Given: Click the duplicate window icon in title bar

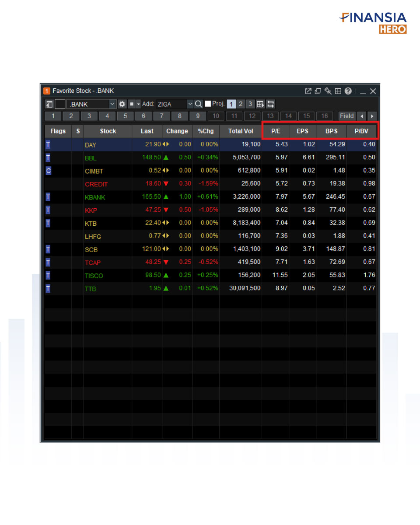Looking at the screenshot, I should tap(318, 91).
